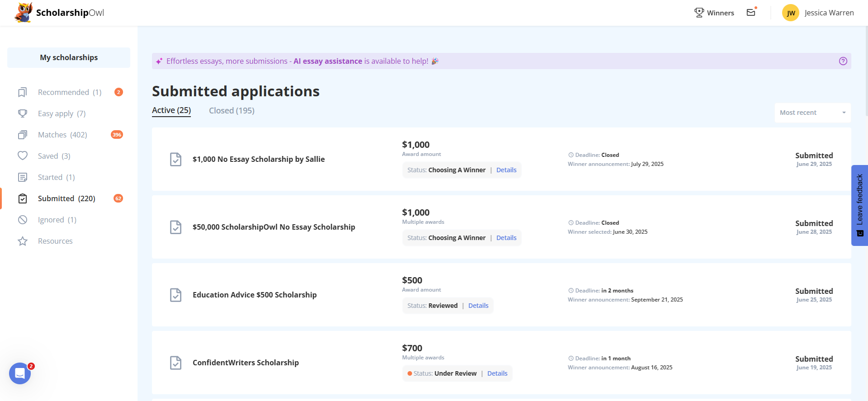Viewport: 868px width, 401px height.
Task: Click title '$50,000 ScholarshipOwl No Essay Scholarship'
Action: pyautogui.click(x=274, y=227)
